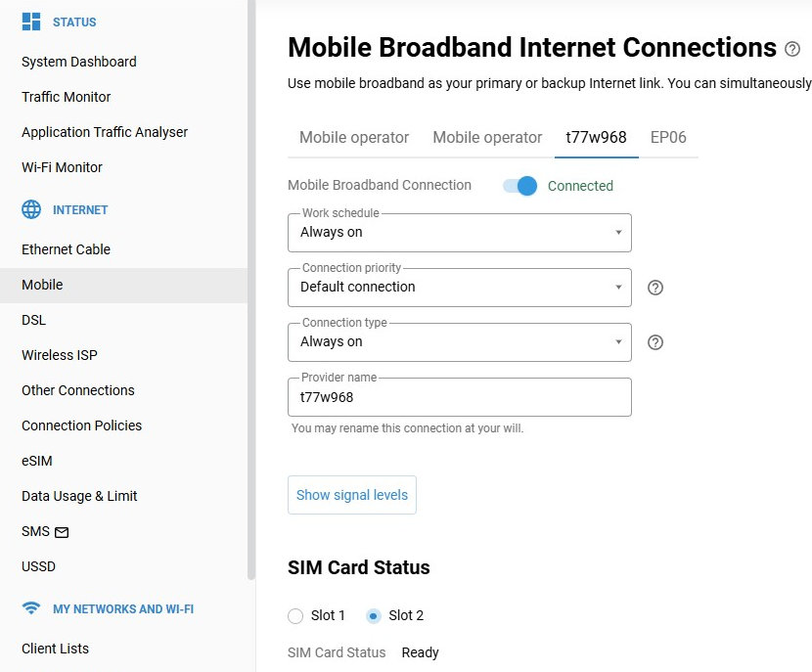Open the Work schedule dropdown
812x672 pixels.
click(x=460, y=233)
